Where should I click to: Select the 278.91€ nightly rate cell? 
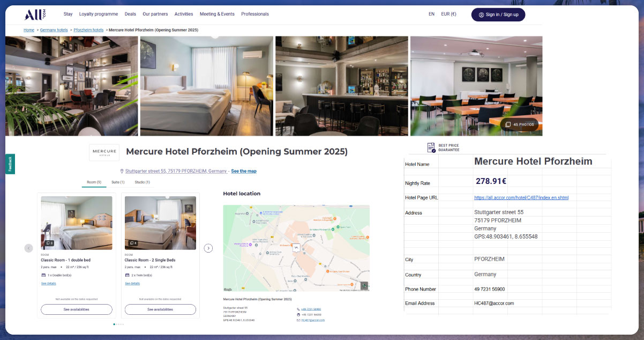(491, 181)
